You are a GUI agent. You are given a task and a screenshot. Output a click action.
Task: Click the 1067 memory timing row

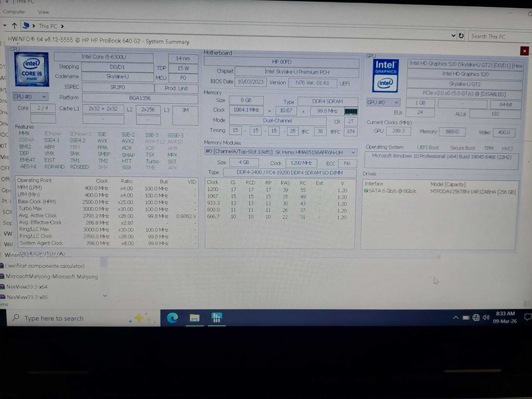point(279,197)
